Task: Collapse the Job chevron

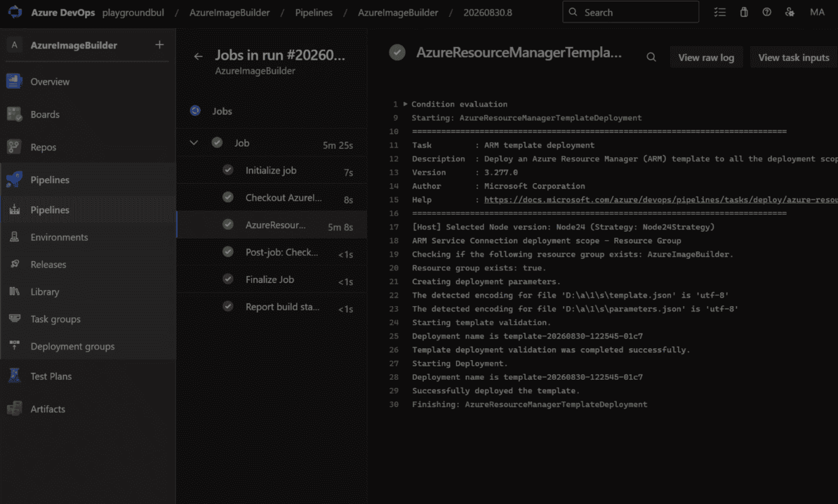Action: tap(194, 142)
